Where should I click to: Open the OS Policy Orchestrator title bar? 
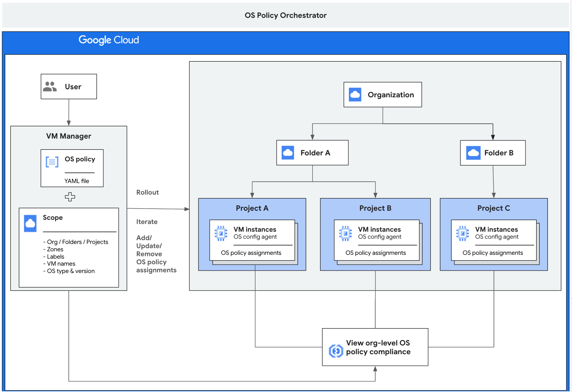286,15
